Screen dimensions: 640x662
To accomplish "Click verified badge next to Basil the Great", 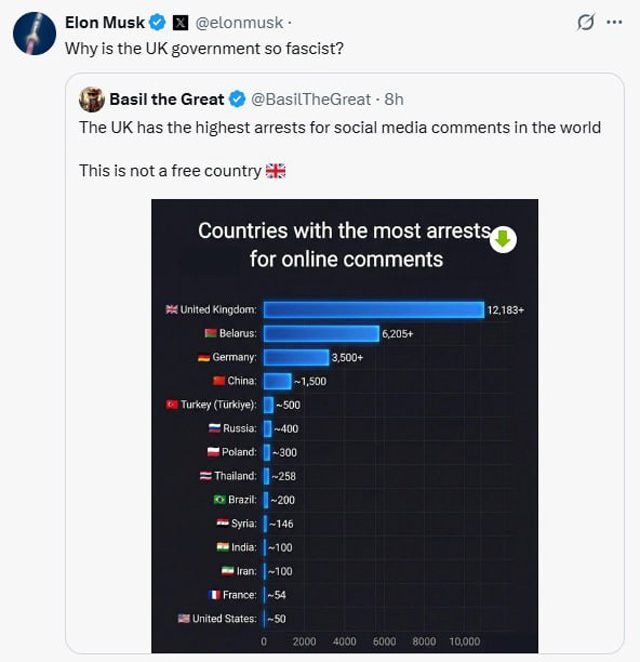I will (x=237, y=99).
